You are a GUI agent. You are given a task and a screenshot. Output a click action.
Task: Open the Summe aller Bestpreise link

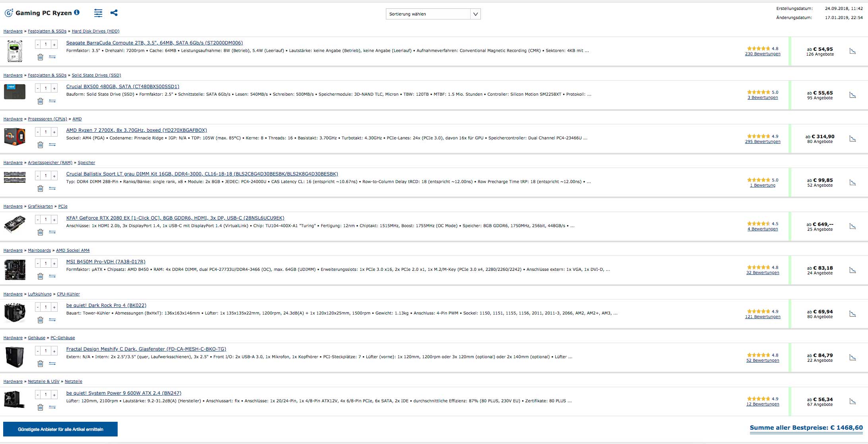pos(806,428)
